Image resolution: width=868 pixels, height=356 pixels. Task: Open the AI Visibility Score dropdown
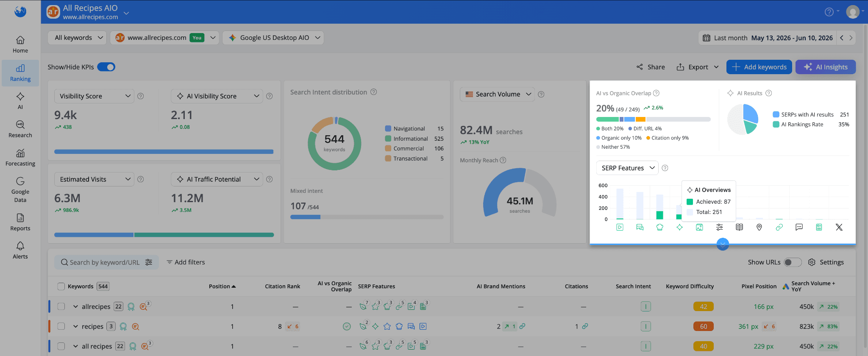(217, 96)
